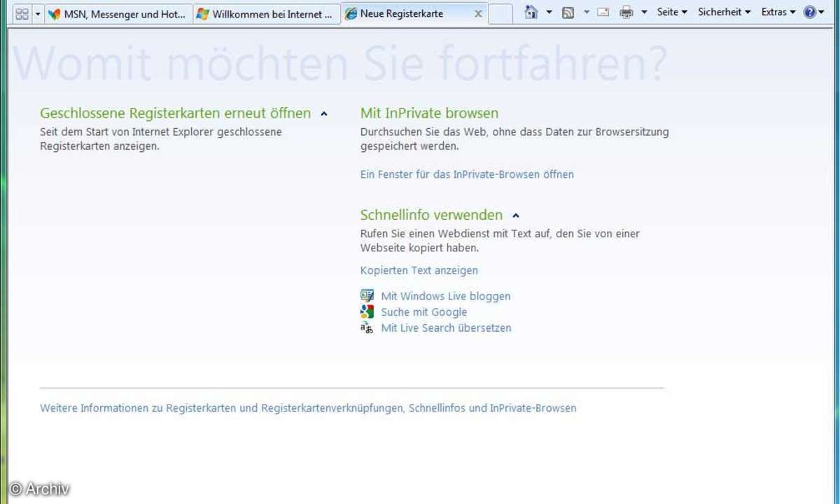The width and height of the screenshot is (840, 504).
Task: Switch to Willkommen bei Internet Explorer tab
Action: pyautogui.click(x=267, y=13)
